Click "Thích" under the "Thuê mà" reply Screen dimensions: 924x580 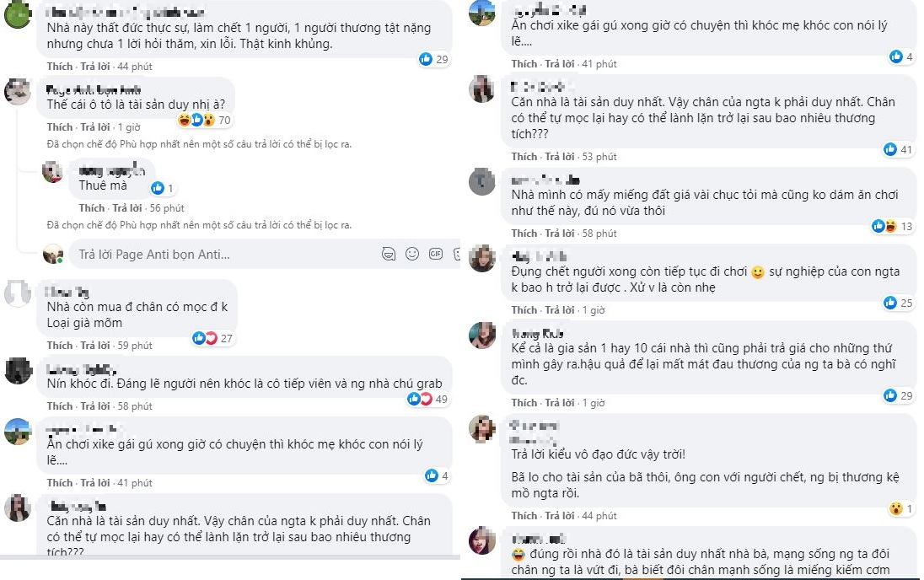pos(92,207)
